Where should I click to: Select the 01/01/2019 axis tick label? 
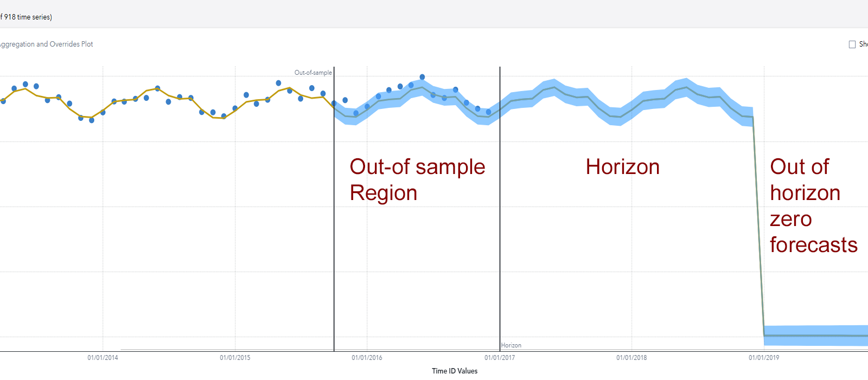(763, 358)
